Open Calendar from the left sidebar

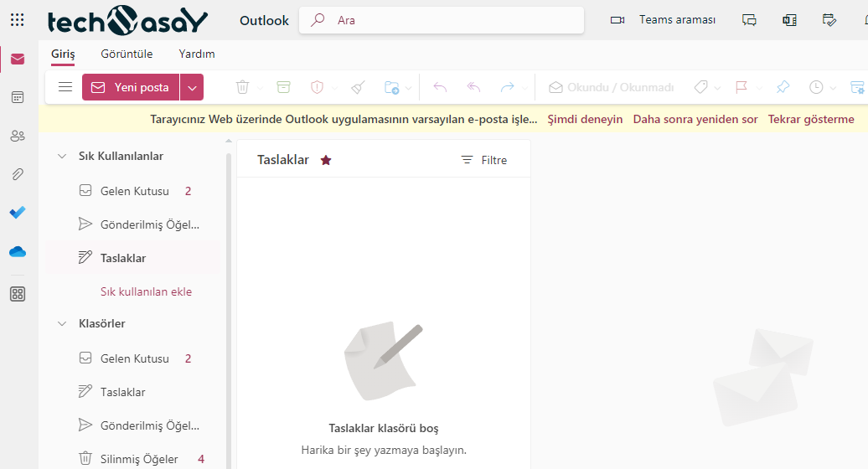(x=18, y=97)
